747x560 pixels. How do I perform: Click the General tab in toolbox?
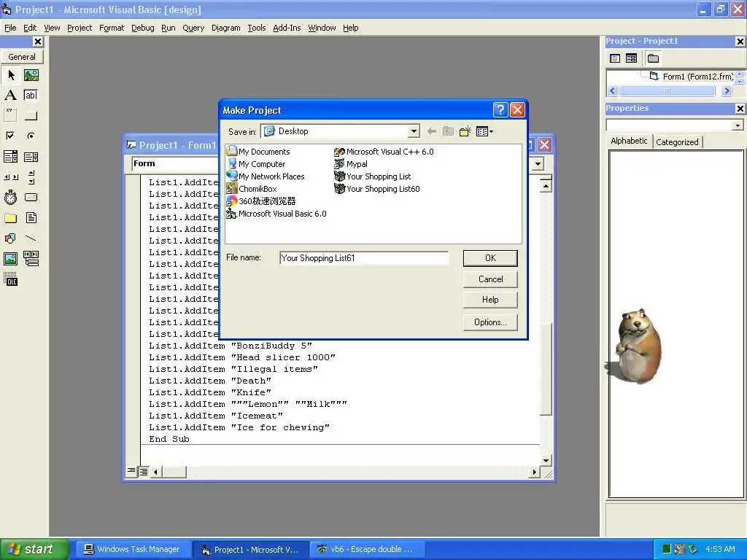click(22, 57)
